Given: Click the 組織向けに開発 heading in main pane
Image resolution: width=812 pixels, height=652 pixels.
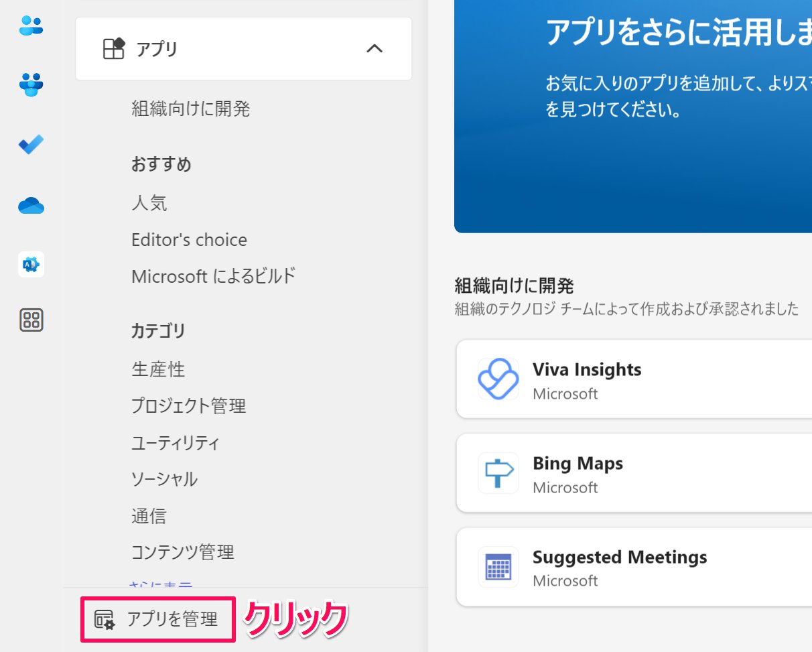Looking at the screenshot, I should pyautogui.click(x=514, y=286).
